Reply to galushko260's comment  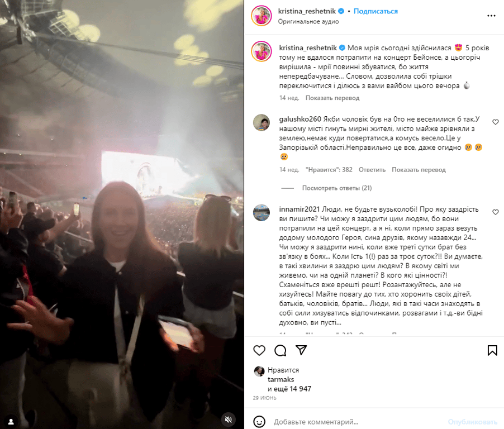[x=372, y=170]
